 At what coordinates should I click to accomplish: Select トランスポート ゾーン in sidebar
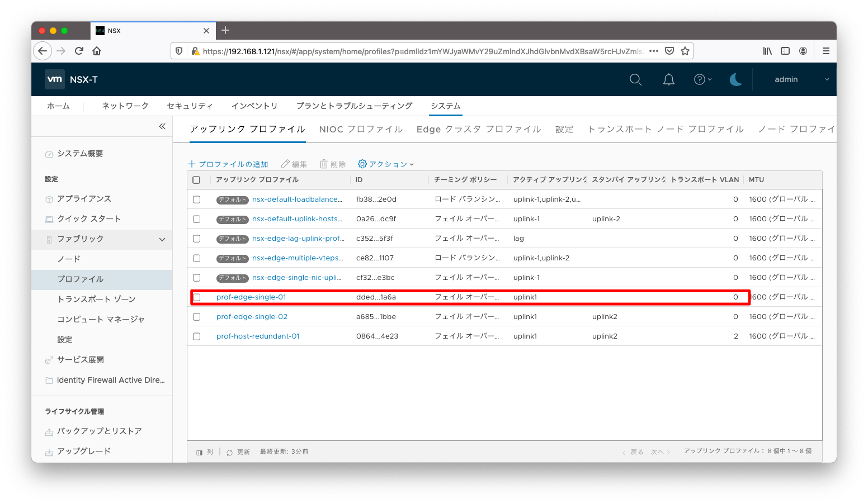(96, 299)
